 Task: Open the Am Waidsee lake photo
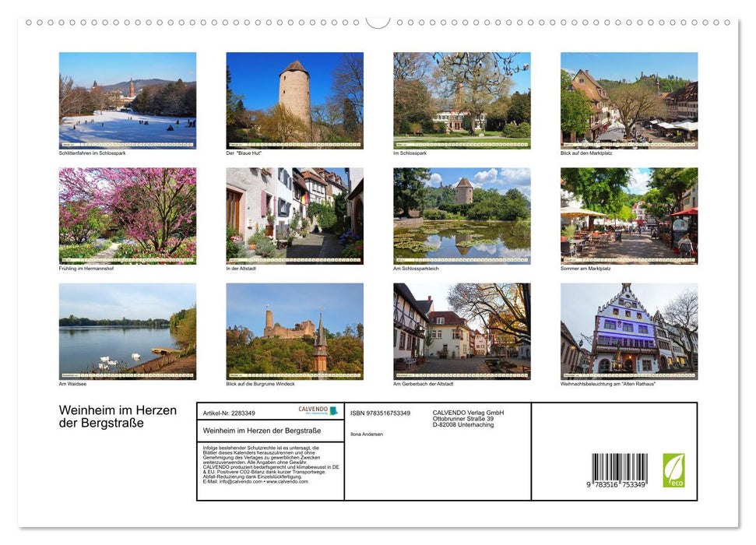coord(127,332)
